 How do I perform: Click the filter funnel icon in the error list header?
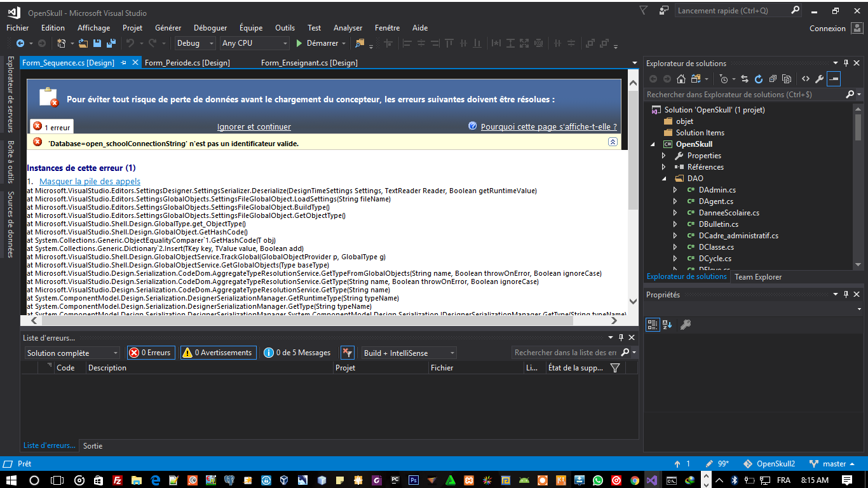coord(614,368)
